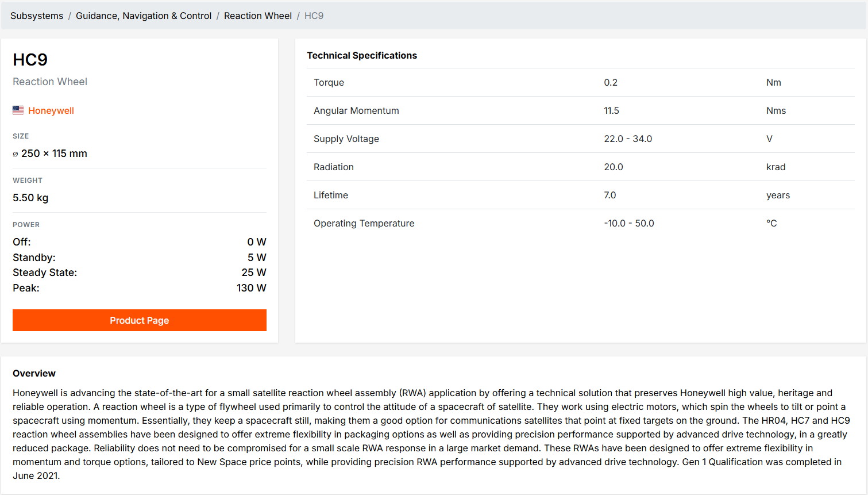Open the Guidance, Navigation & Control breadcrumb
This screenshot has height=495, width=868.
[x=144, y=16]
